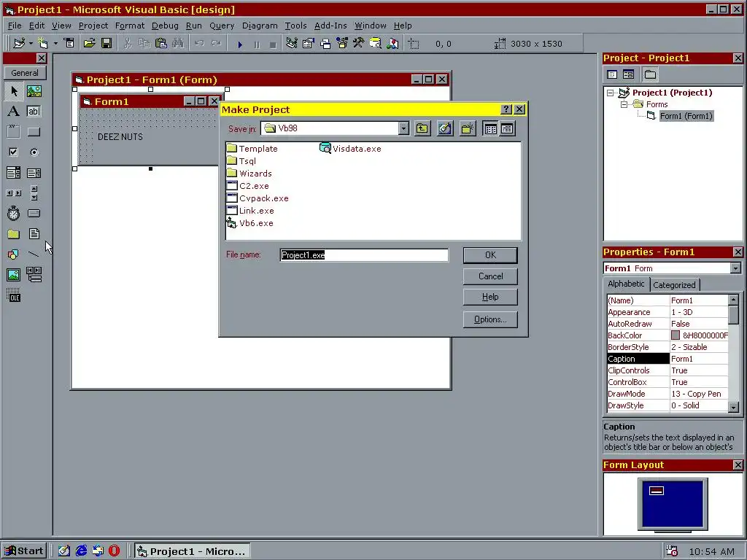This screenshot has height=560, width=747.
Task: Click View Object in the Project panel
Action: click(x=628, y=74)
